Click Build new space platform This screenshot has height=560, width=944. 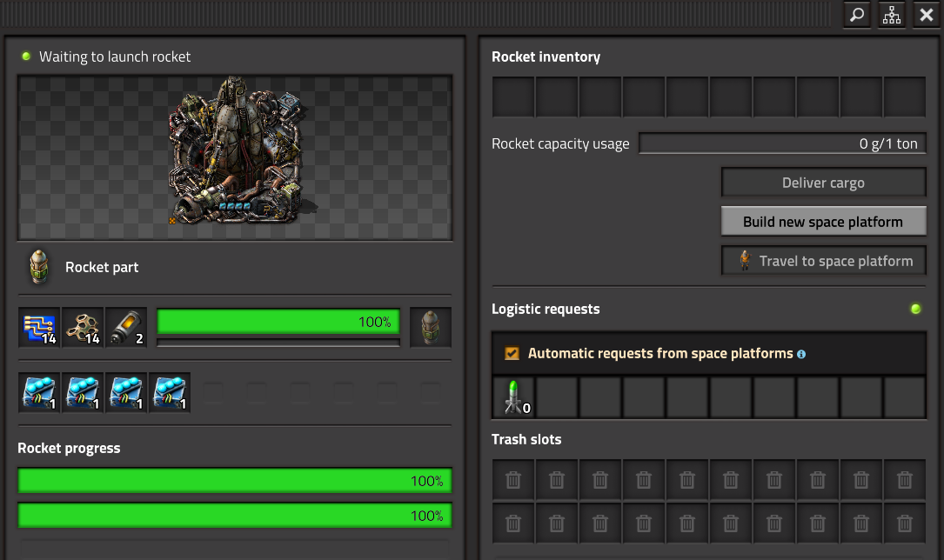[x=824, y=222]
